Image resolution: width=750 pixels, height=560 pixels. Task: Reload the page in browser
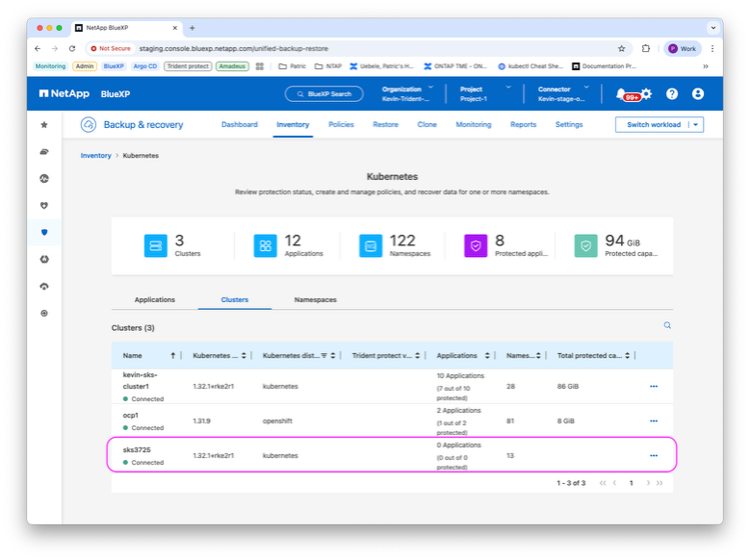pyautogui.click(x=72, y=48)
